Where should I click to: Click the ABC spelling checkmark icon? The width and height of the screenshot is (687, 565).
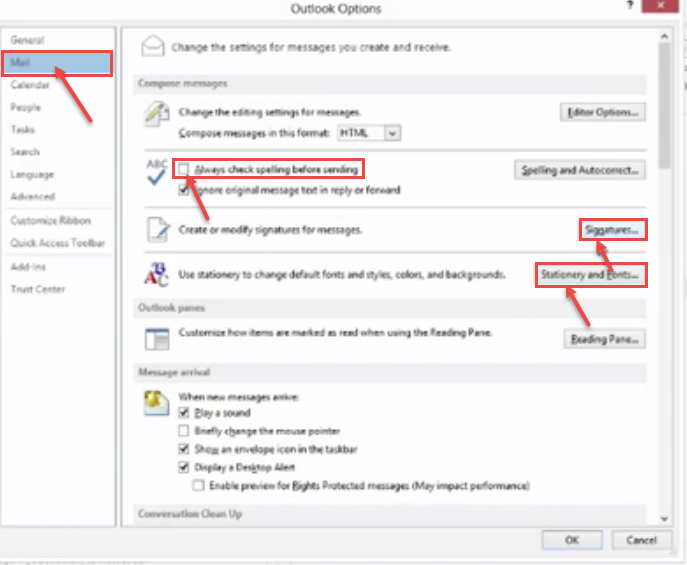click(x=156, y=172)
